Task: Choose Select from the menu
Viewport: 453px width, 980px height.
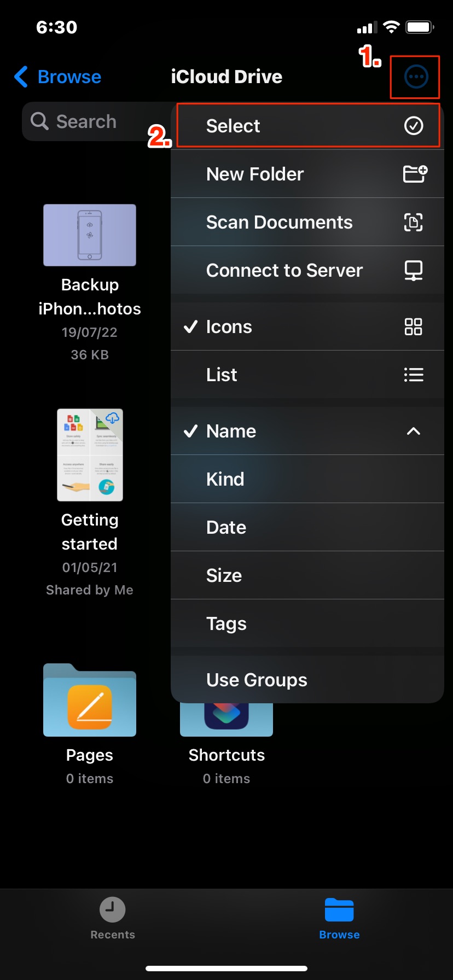Action: coord(307,126)
